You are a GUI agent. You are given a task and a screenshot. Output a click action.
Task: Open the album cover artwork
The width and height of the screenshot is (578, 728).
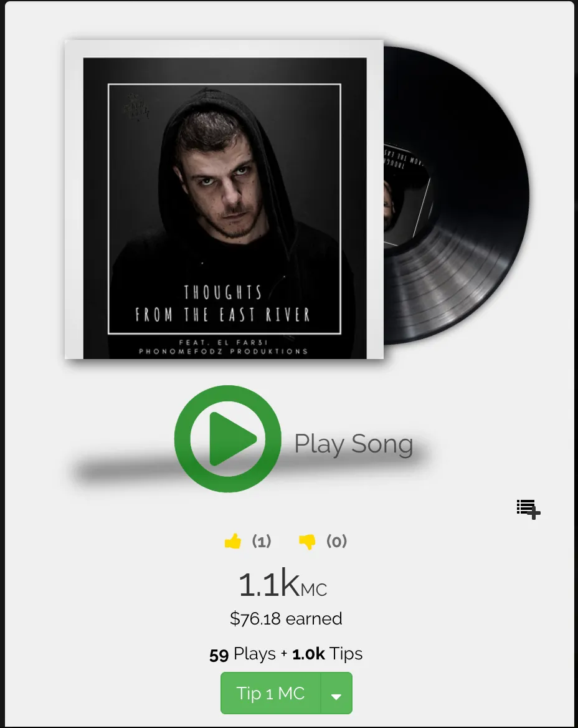point(224,199)
